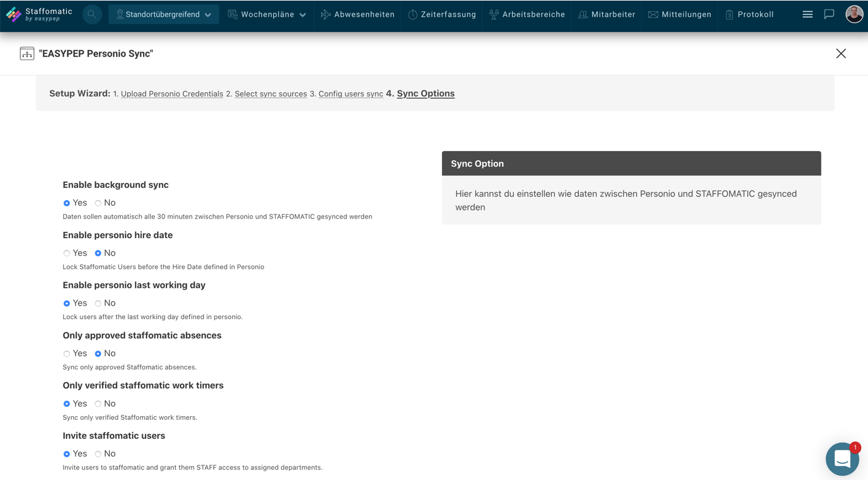Set Invite staffomatic users to Yes

tap(67, 454)
